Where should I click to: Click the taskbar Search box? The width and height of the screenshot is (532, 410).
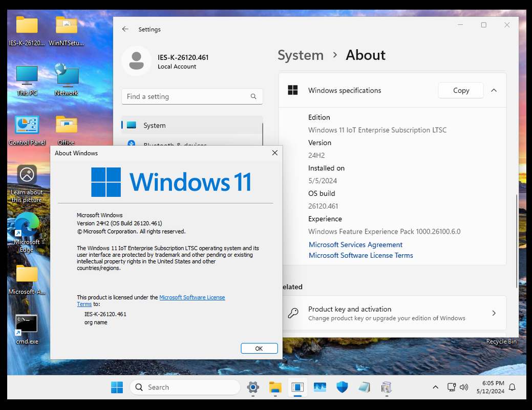coord(185,387)
